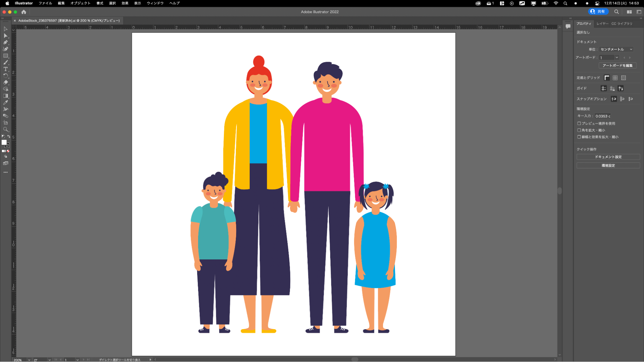The width and height of the screenshot is (644, 362).
Task: Open the 200% zoom level dropdown
Action: (x=29, y=360)
